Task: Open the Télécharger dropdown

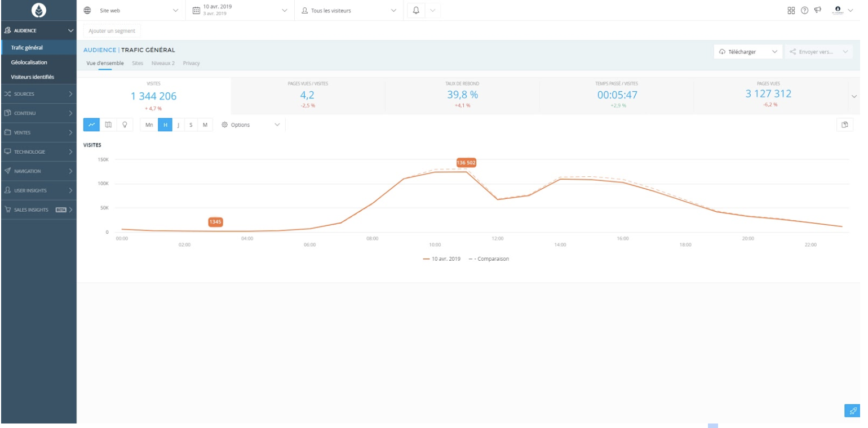Action: [x=747, y=52]
